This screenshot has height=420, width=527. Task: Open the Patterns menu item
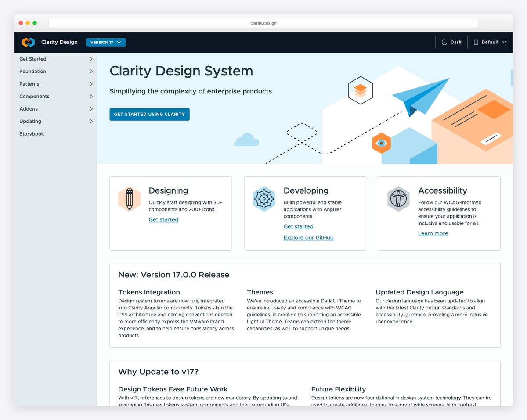point(29,84)
